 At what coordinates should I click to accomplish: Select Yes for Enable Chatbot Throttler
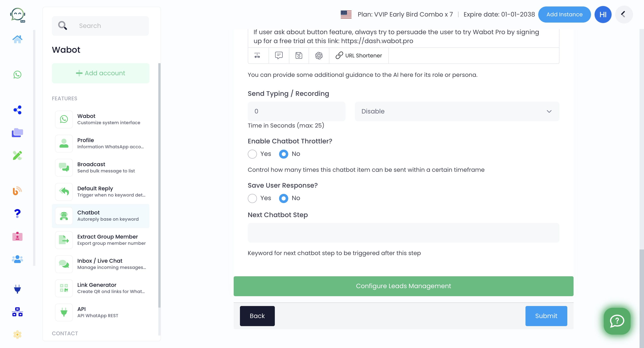tap(252, 154)
